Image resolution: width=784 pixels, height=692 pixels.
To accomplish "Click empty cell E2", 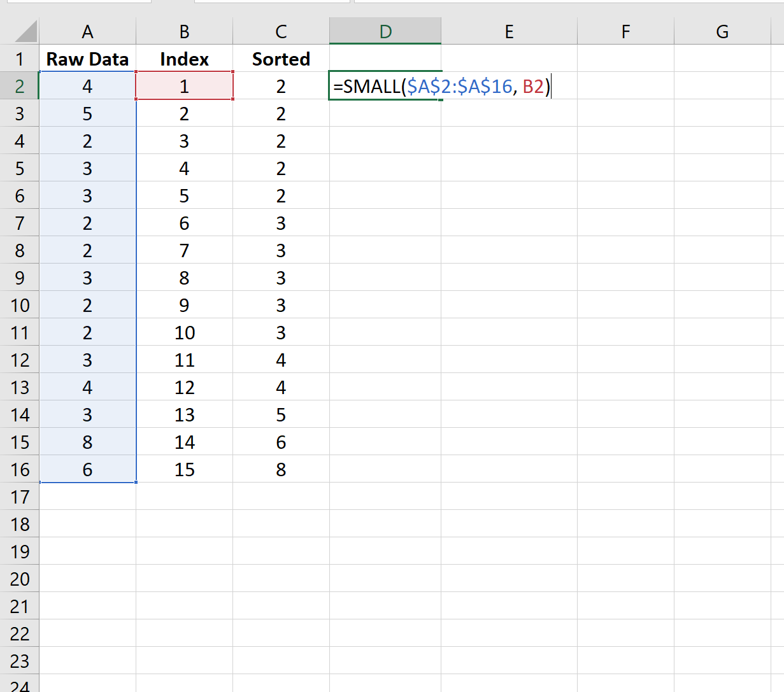I will point(509,86).
